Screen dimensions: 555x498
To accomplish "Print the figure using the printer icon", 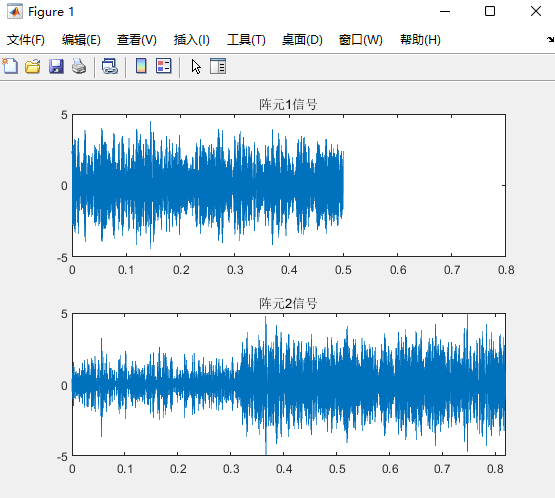I will [79, 66].
